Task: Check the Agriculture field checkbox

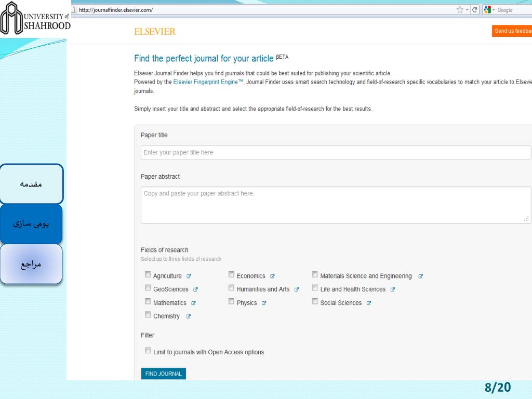Action: (148, 274)
